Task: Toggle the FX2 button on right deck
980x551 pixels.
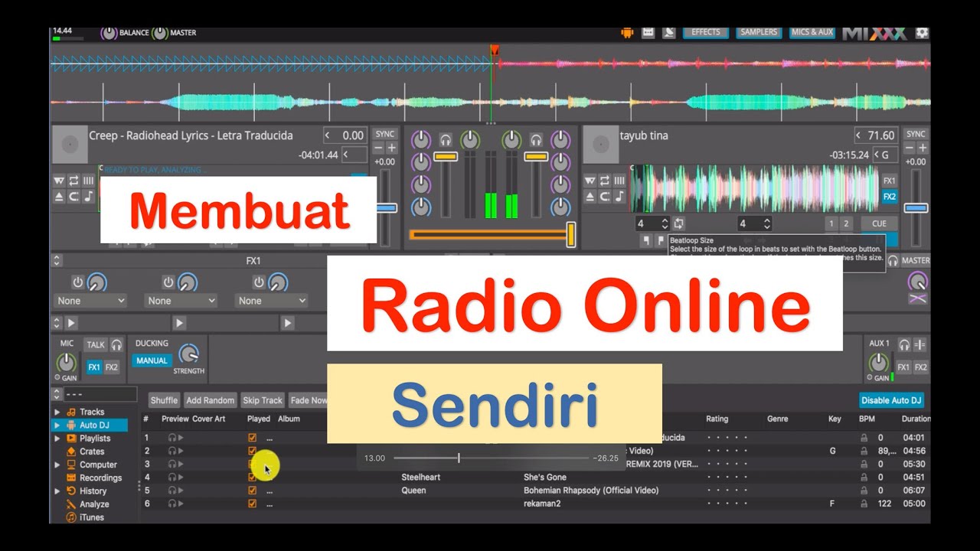Action: click(890, 197)
